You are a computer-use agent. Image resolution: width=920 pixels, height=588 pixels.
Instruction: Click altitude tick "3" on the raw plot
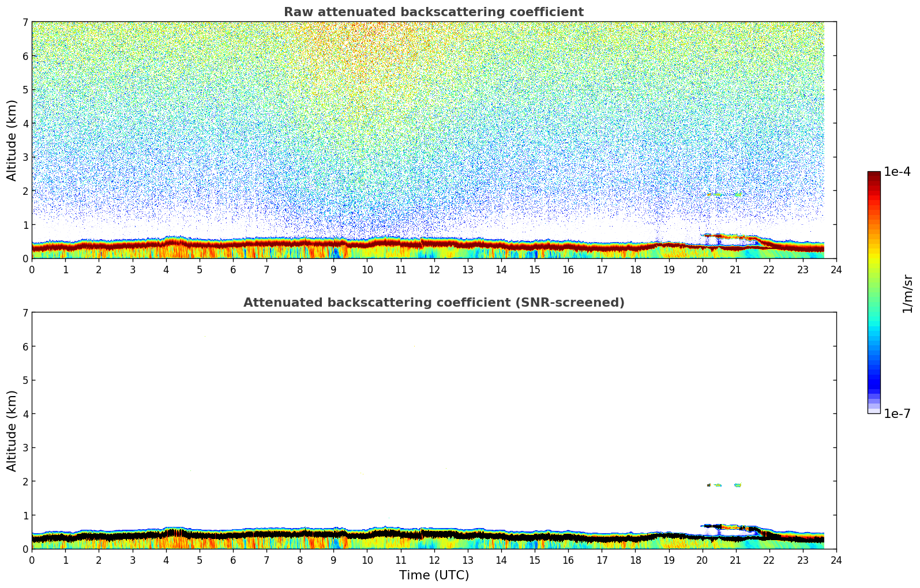click(25, 157)
